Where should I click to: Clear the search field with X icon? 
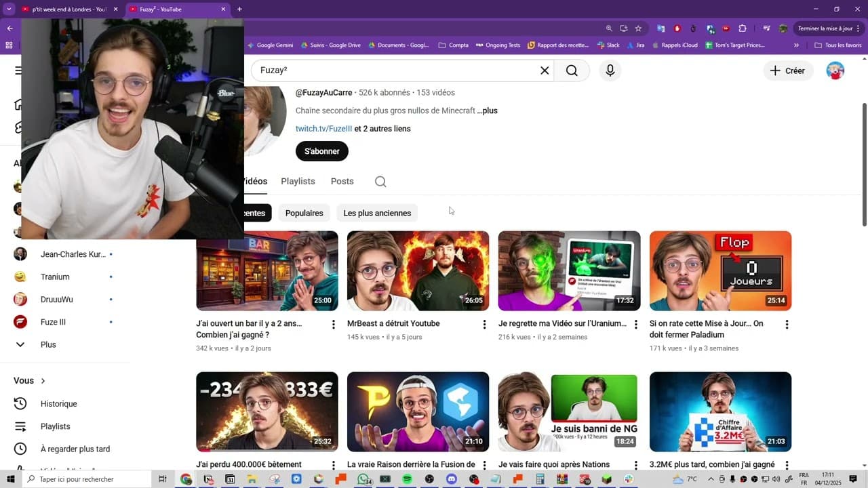tap(544, 70)
